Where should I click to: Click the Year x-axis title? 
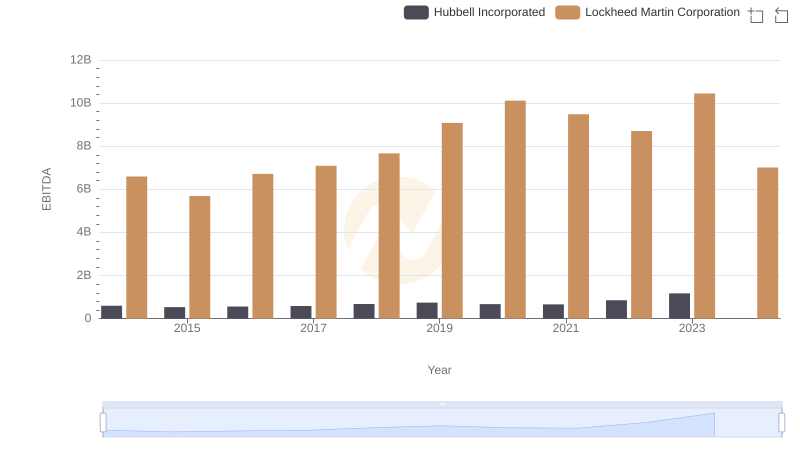coord(440,370)
